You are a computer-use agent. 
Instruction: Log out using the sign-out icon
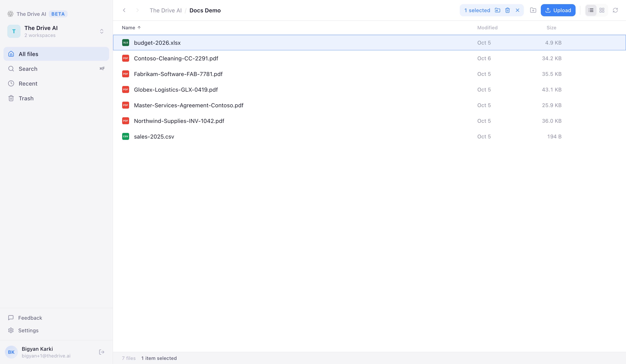(102, 352)
